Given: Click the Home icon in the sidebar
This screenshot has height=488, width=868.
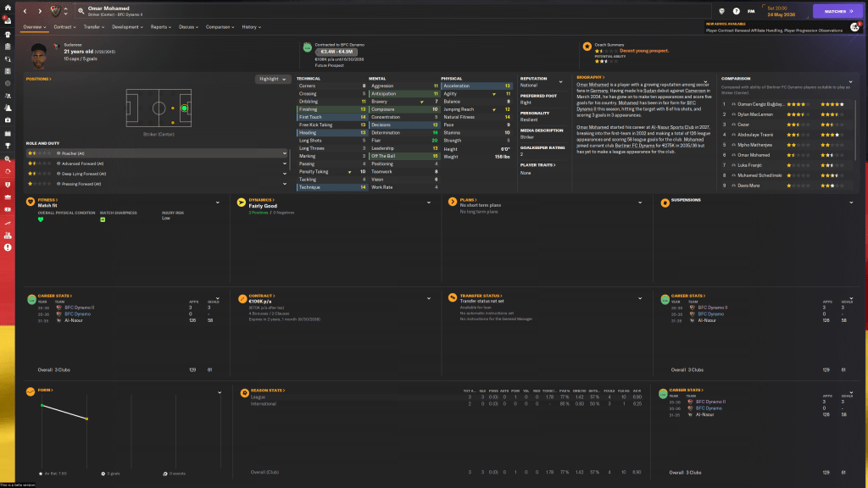Looking at the screenshot, I should 7,7.
